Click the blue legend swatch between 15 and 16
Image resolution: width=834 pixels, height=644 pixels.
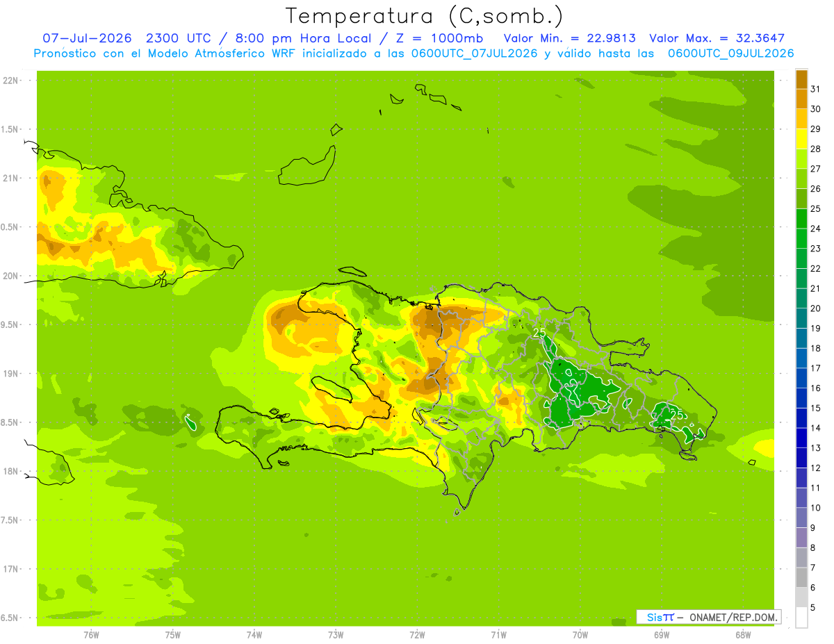coord(801,398)
